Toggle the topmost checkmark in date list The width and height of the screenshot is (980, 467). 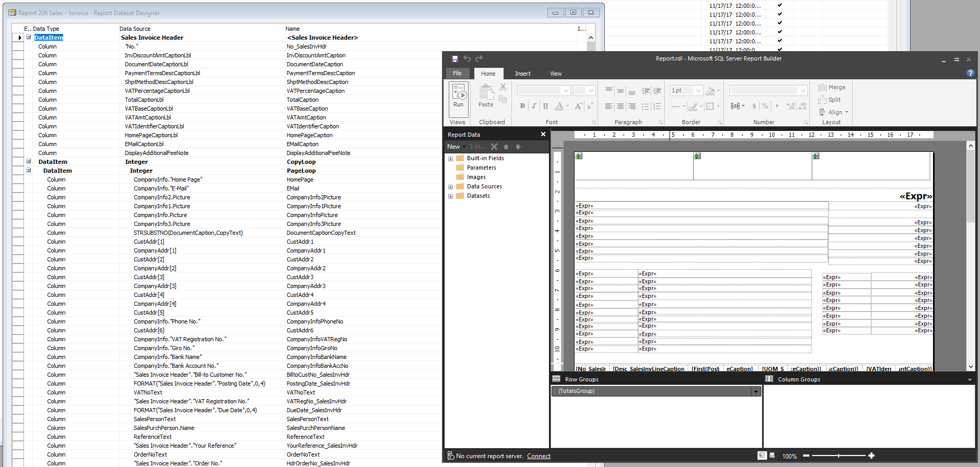coord(780,5)
